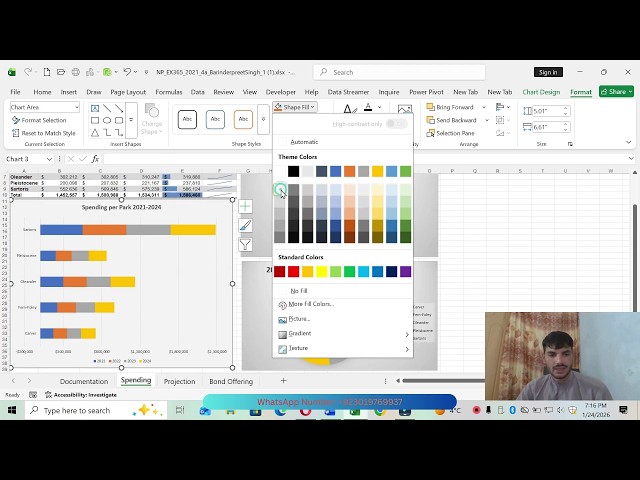Click the Undo arrow icon
The image size is (640, 480).
[x=127, y=72]
